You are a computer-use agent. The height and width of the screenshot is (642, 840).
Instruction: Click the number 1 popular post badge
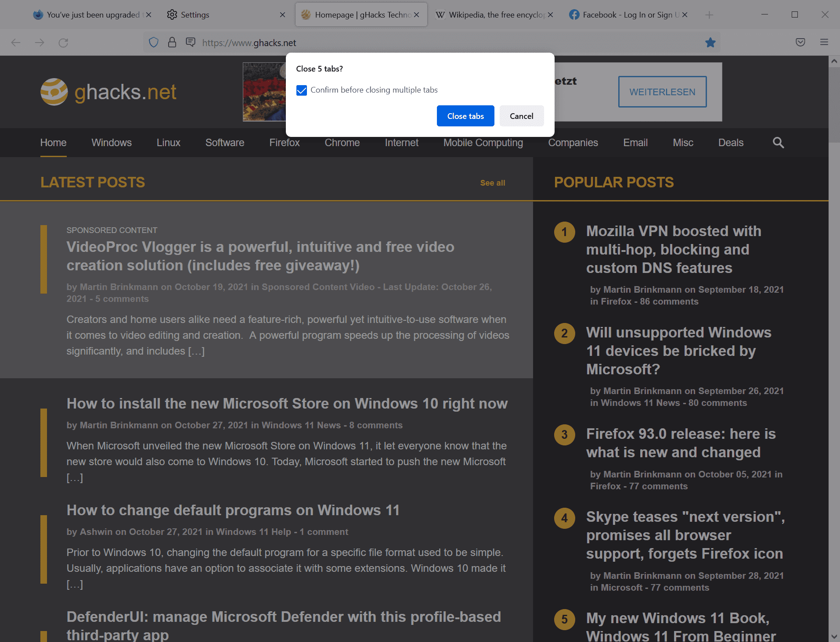(x=564, y=232)
